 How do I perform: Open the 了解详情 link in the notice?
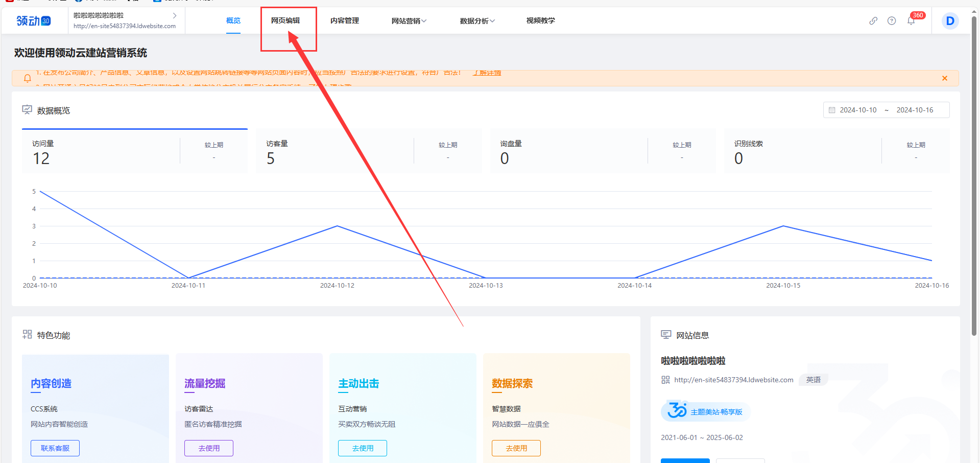[x=487, y=73]
